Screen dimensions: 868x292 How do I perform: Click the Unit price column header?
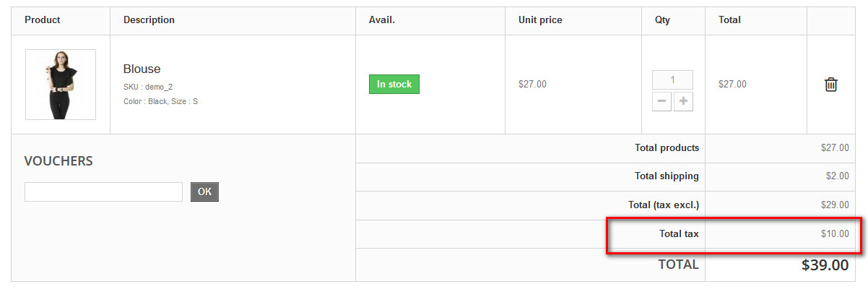[540, 20]
